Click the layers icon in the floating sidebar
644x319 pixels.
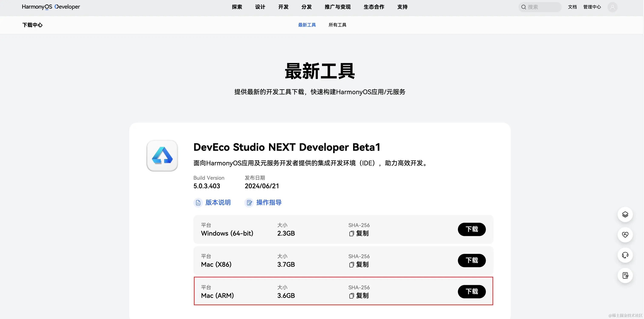(625, 214)
